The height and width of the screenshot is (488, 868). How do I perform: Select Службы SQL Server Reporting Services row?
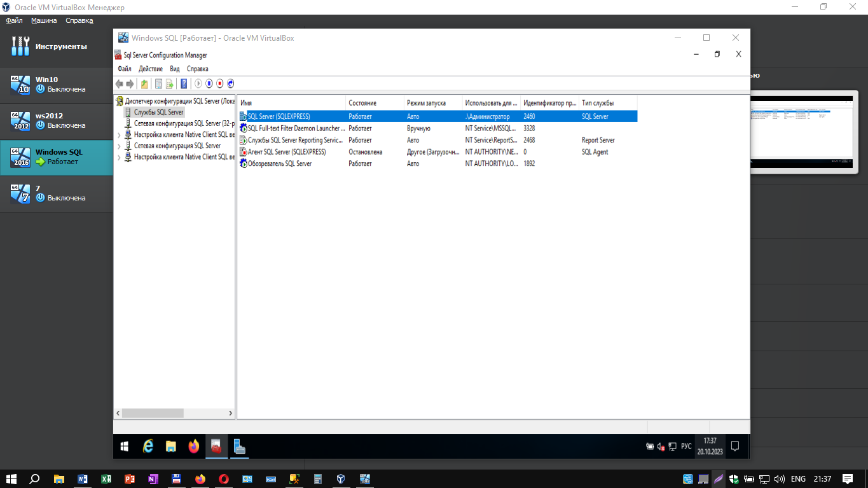(437, 140)
